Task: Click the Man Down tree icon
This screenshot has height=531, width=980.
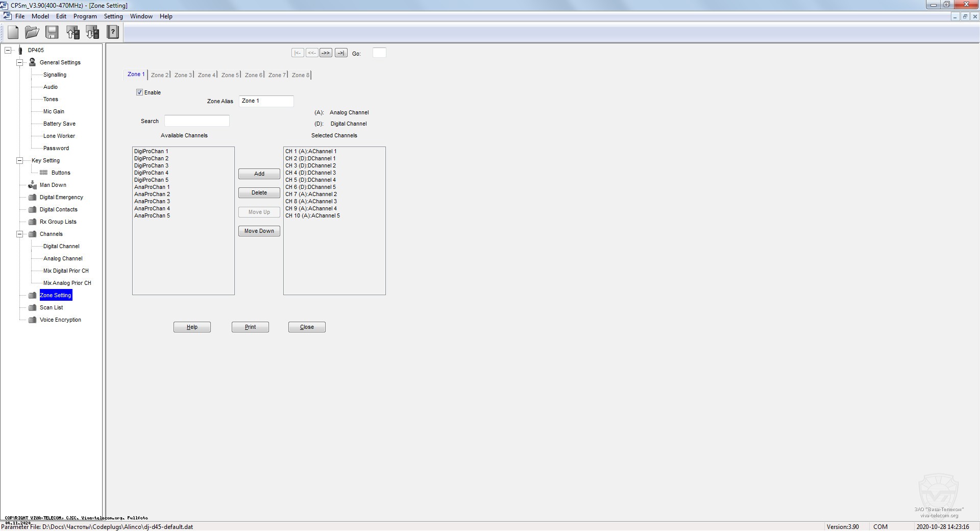Action: pyautogui.click(x=32, y=185)
